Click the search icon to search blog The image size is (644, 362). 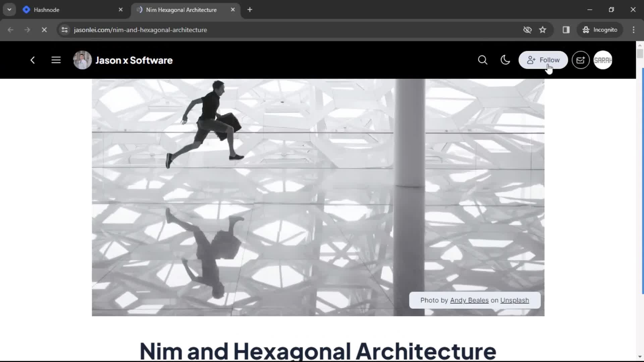point(482,60)
